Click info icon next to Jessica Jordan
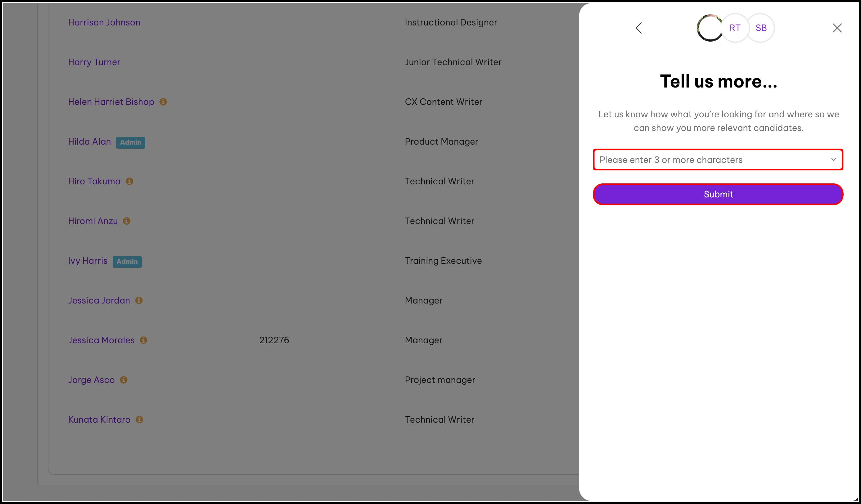 [x=139, y=300]
